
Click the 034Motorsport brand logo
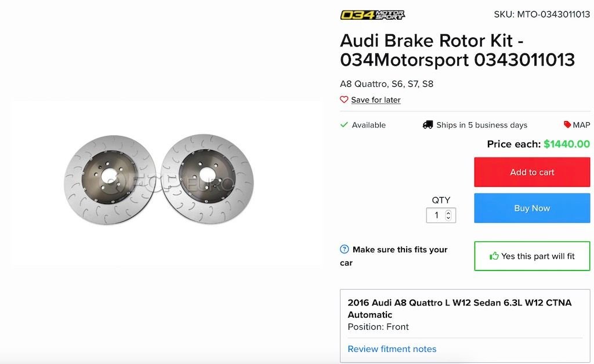point(372,15)
